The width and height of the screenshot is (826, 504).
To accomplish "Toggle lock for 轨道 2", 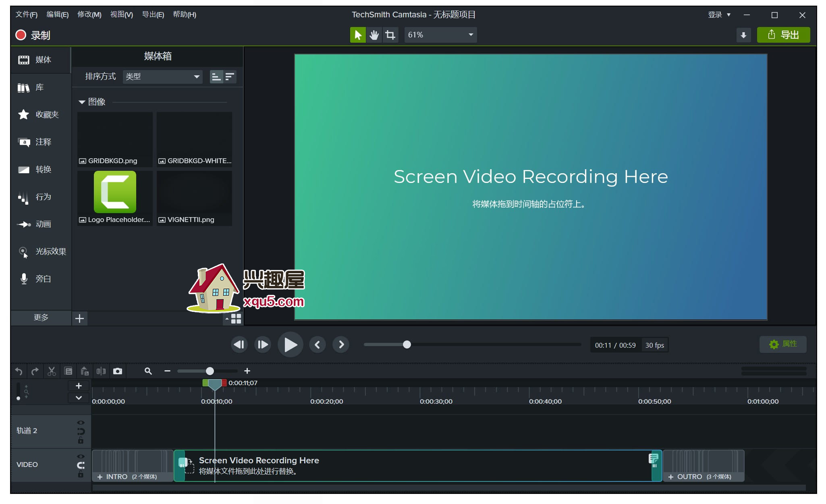I will click(x=81, y=440).
